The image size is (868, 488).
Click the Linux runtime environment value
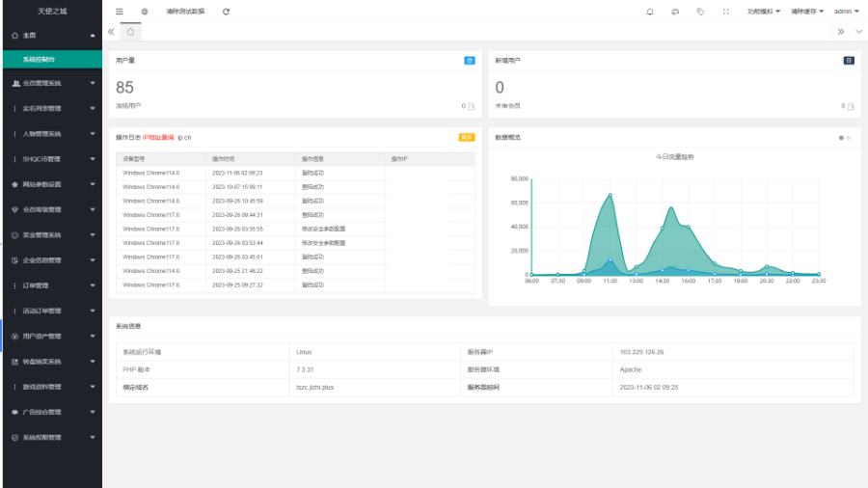pos(304,352)
